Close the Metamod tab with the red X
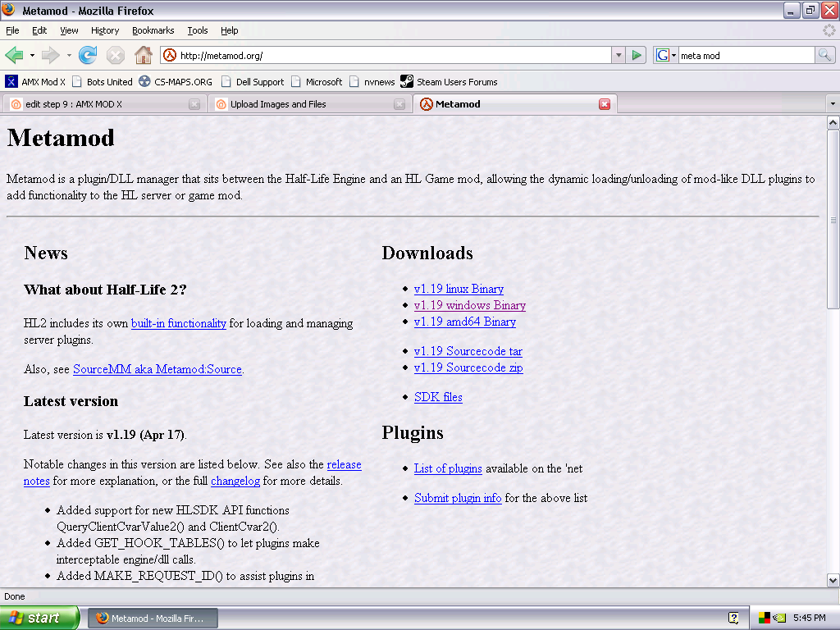This screenshot has width=840, height=630. tap(605, 104)
